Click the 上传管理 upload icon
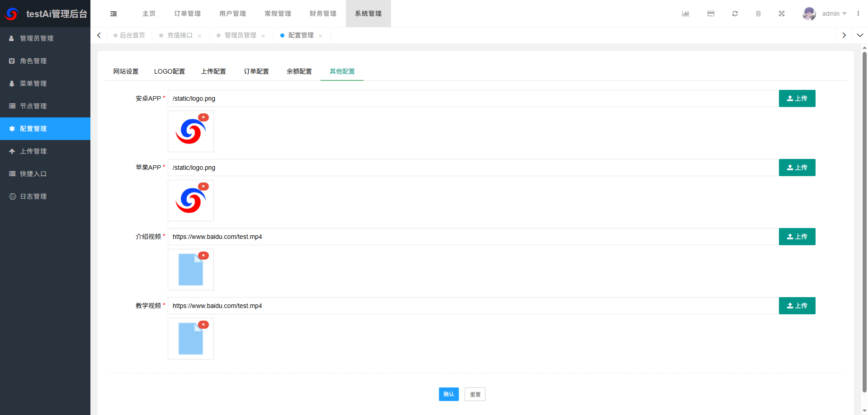Image resolution: width=868 pixels, height=415 pixels. point(11,151)
